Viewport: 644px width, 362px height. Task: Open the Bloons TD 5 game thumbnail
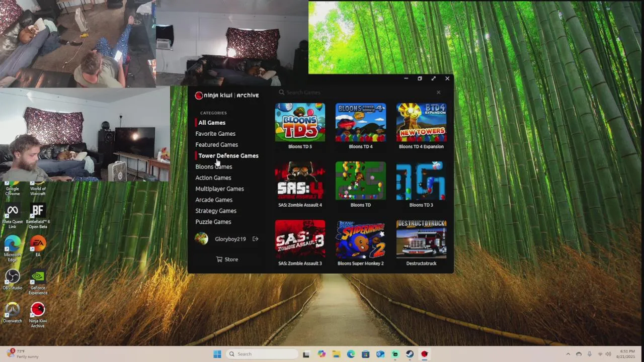tap(300, 122)
